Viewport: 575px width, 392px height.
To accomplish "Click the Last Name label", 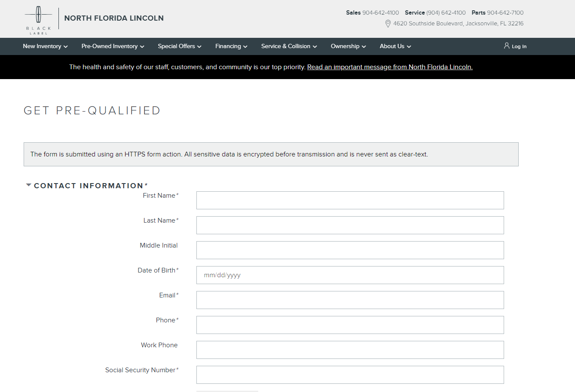I will click(x=161, y=220).
